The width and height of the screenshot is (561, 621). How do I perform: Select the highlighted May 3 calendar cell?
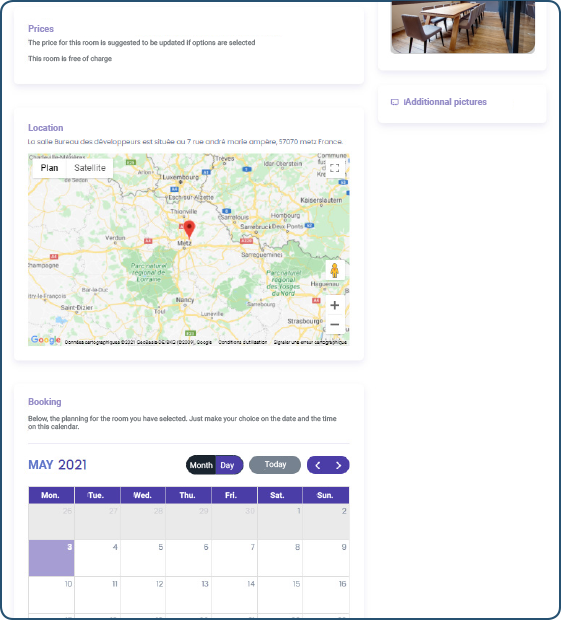(x=51, y=558)
